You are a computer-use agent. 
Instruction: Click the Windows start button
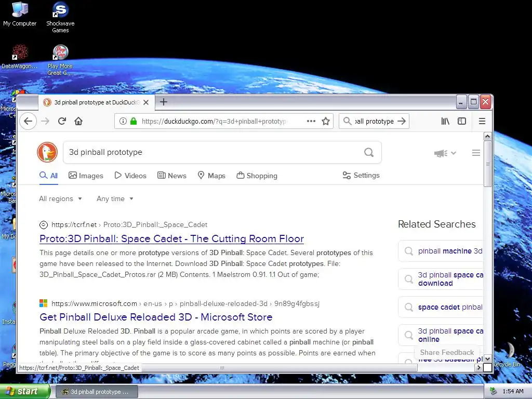click(x=25, y=392)
